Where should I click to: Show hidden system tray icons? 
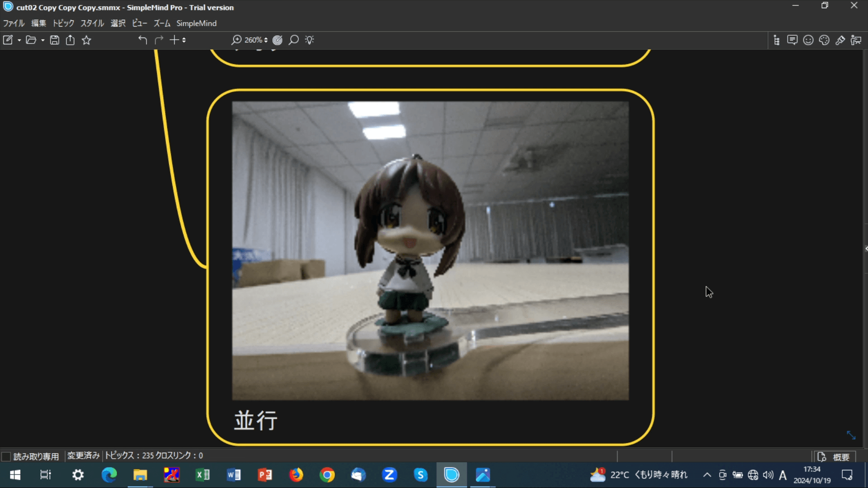707,475
